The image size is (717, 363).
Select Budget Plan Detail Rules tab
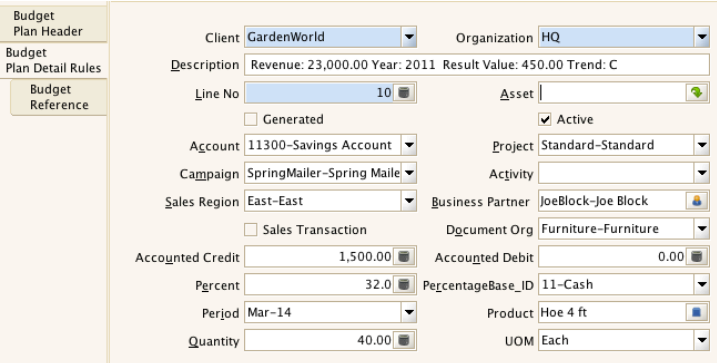[54, 60]
